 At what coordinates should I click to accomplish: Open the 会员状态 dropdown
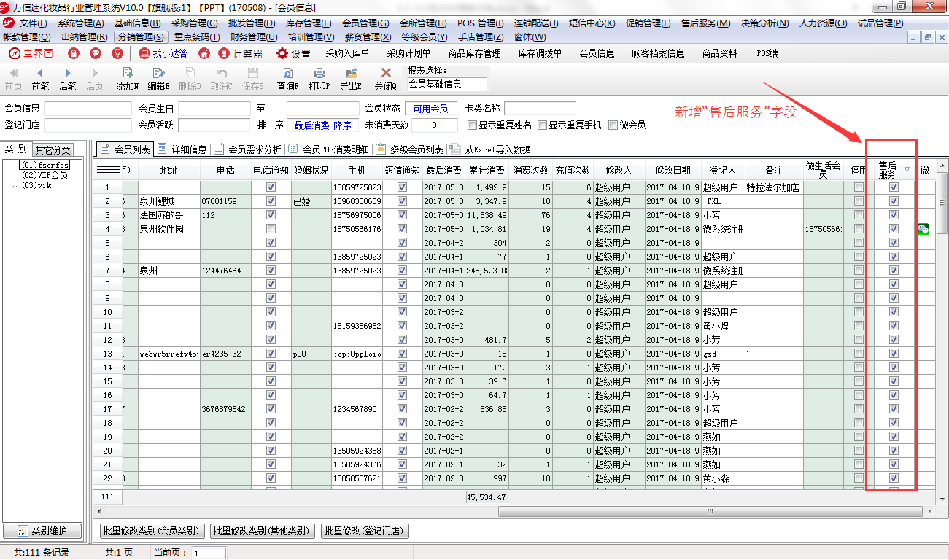tap(431, 108)
